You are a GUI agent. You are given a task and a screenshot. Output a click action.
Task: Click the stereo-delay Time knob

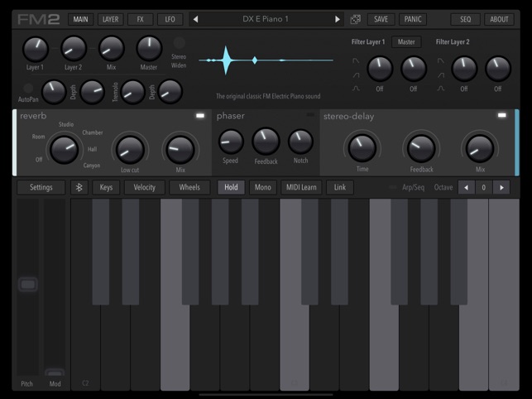pos(362,148)
